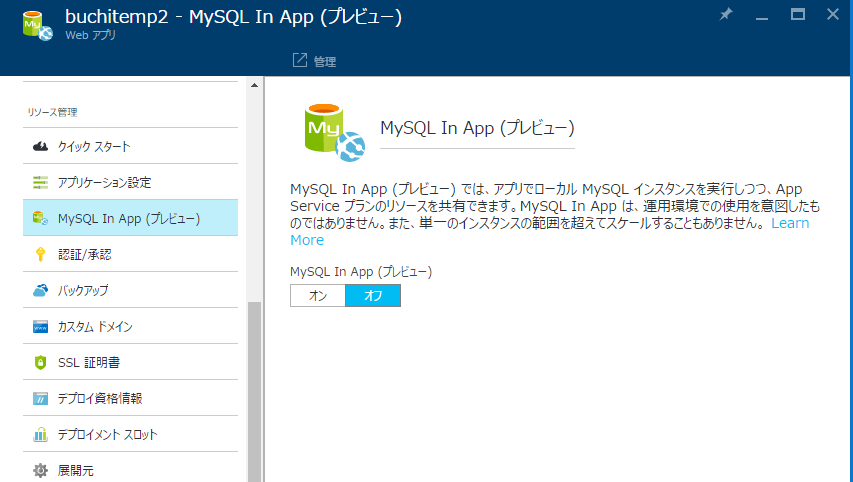This screenshot has width=853, height=482.
Task: Follow the Learn More link
Action: [x=790, y=223]
